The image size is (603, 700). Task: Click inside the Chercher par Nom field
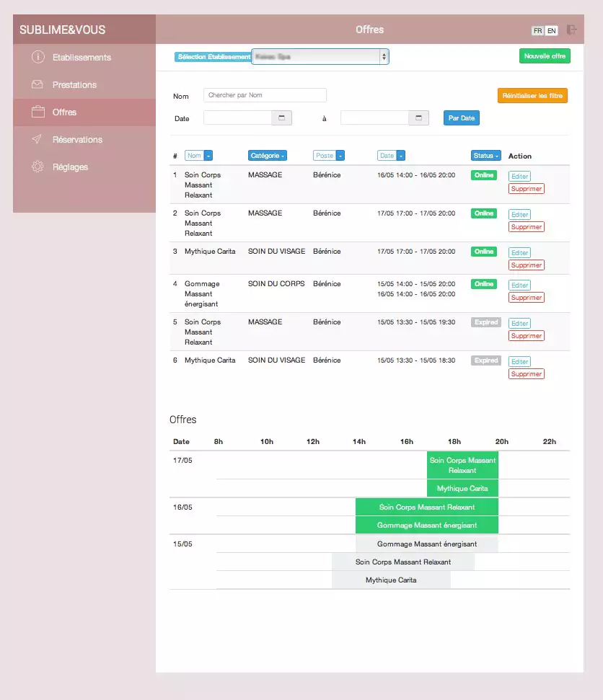click(x=265, y=95)
